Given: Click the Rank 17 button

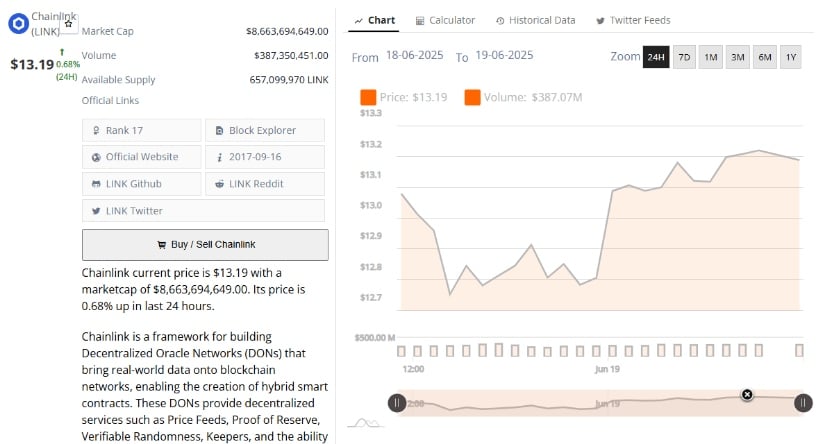Looking at the screenshot, I should pyautogui.click(x=142, y=130).
